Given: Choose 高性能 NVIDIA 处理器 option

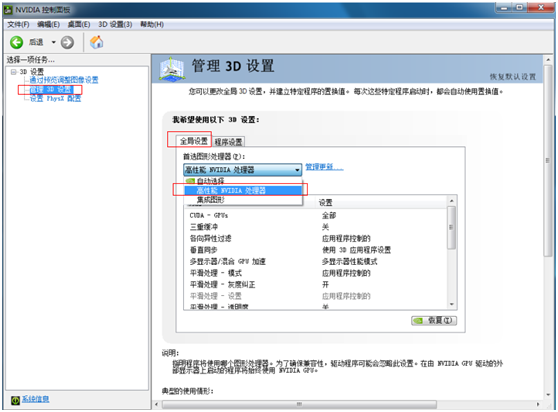Looking at the screenshot, I should 243,190.
